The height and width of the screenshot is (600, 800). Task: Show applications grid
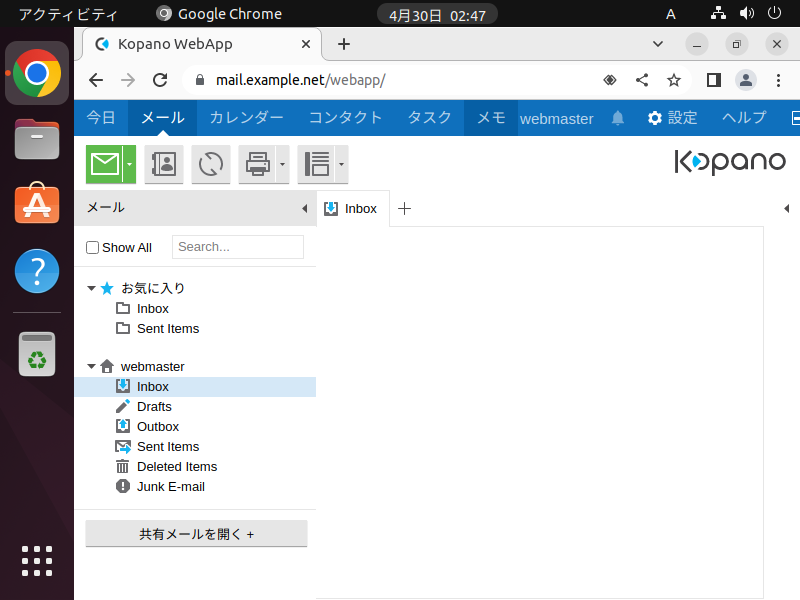pos(37,561)
